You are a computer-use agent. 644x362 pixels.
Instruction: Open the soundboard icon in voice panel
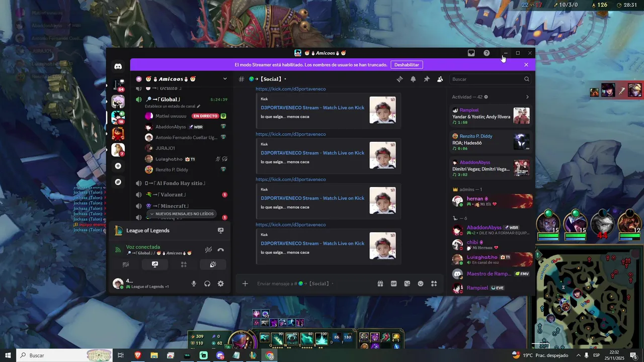tap(213, 264)
